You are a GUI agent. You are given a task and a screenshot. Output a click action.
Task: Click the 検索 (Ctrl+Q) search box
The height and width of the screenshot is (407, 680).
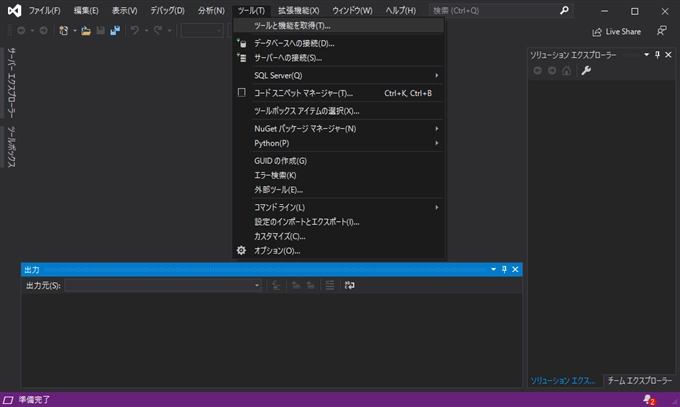(501, 10)
